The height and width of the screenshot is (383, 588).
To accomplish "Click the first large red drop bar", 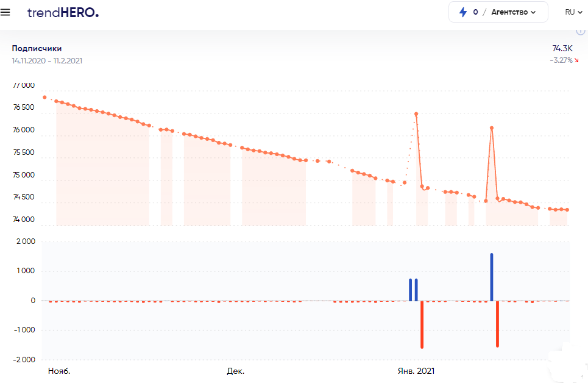I will pos(422,324).
